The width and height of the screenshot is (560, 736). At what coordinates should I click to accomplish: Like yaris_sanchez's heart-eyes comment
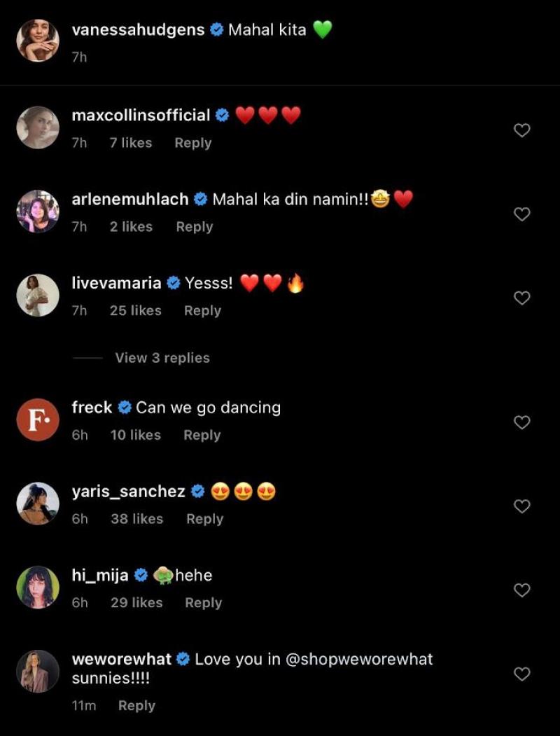521,506
